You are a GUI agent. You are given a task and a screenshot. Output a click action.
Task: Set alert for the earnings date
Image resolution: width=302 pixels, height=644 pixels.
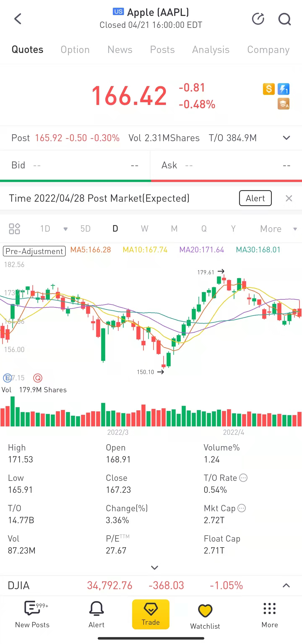click(x=255, y=198)
